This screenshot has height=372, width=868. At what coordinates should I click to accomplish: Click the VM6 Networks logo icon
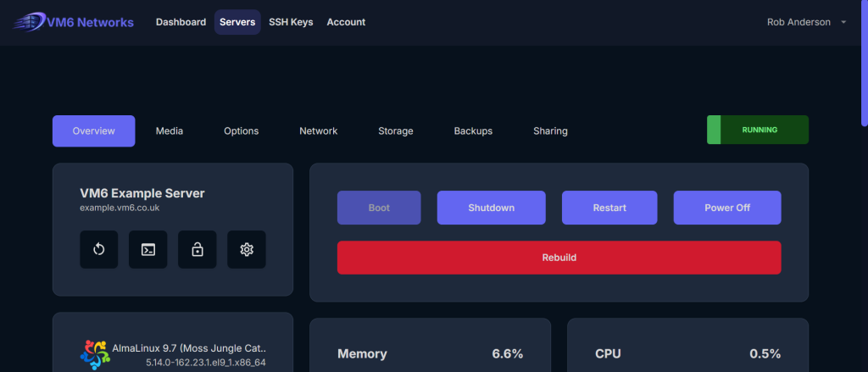(31, 22)
